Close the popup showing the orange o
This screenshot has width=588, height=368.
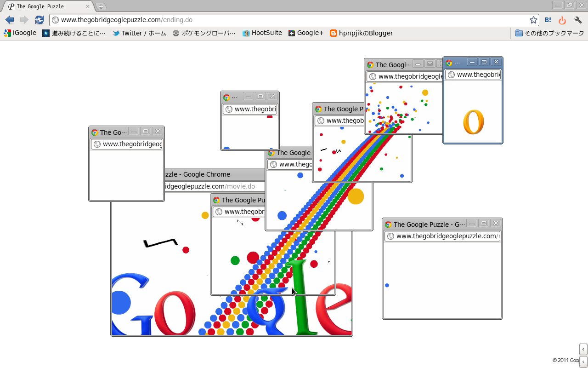pyautogui.click(x=496, y=62)
